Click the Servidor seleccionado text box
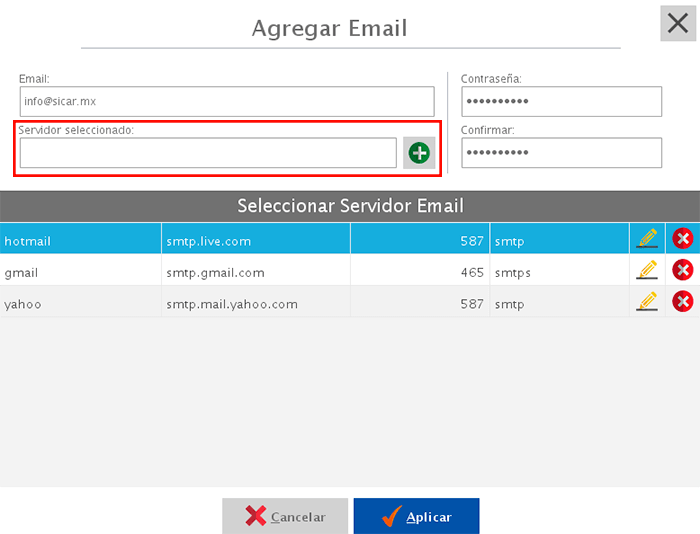The height and width of the screenshot is (534, 700). [208, 153]
